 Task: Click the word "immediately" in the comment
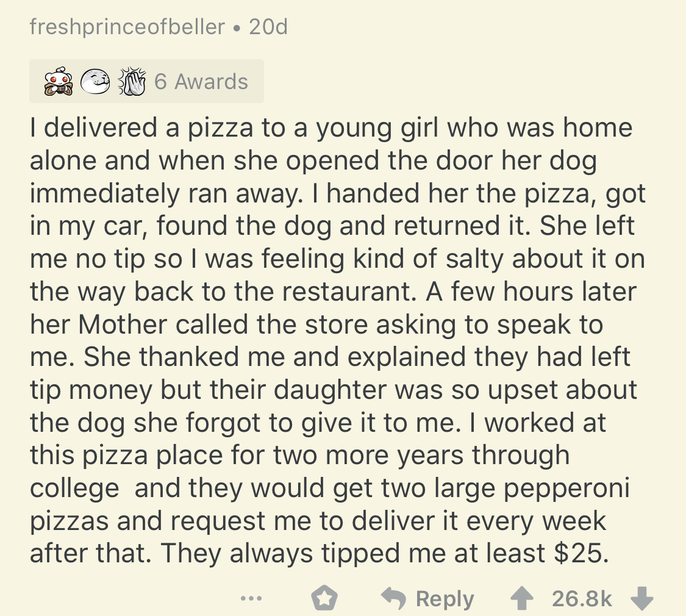[104, 193]
